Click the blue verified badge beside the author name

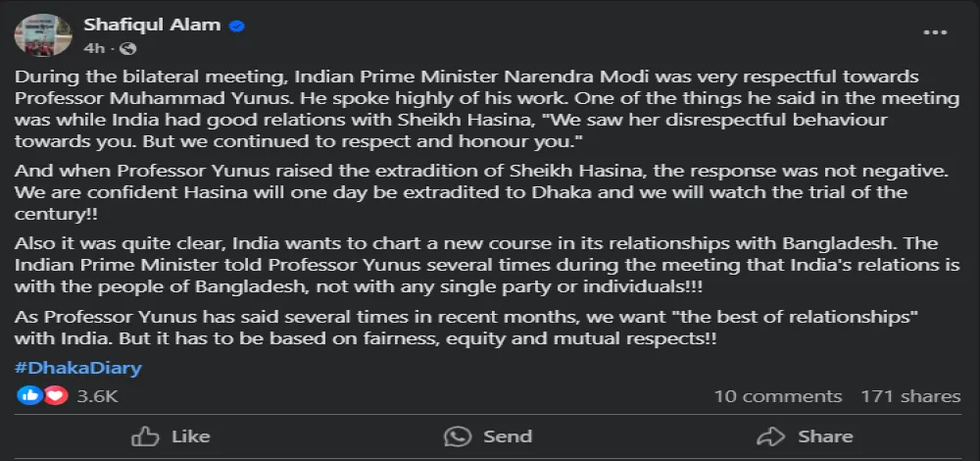pos(236,26)
